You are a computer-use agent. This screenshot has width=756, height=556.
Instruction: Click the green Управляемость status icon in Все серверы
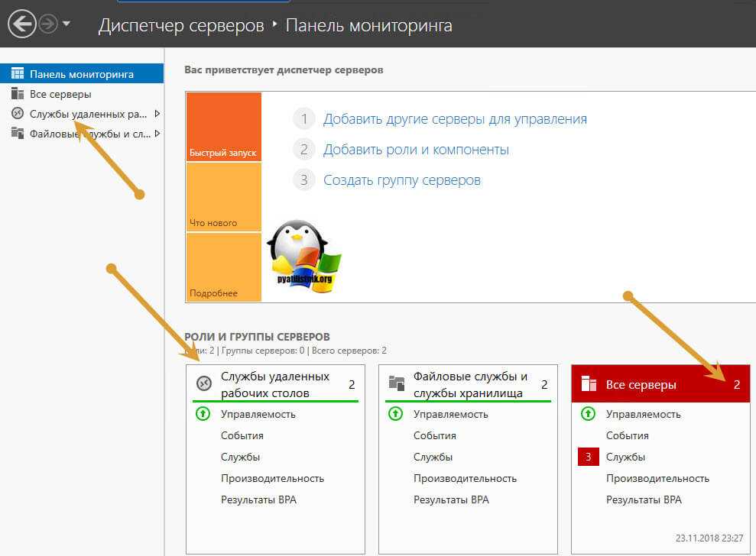point(588,414)
